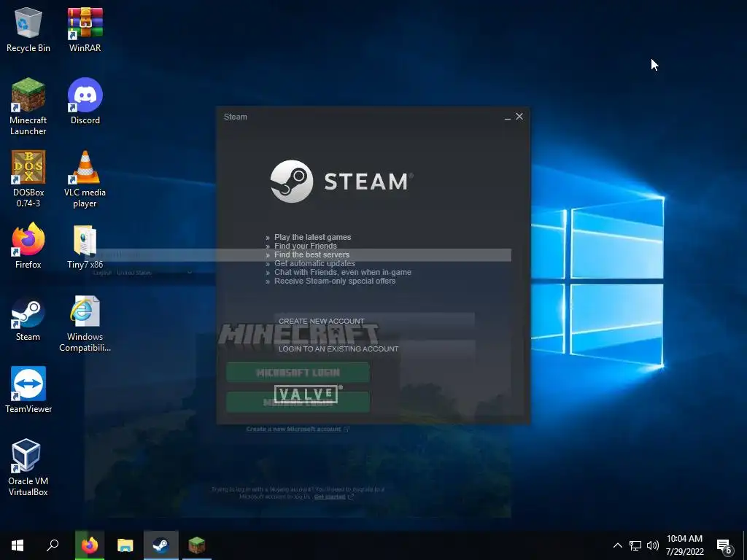This screenshot has width=747, height=560.
Task: Click the Steam logo in the window
Action: (341, 182)
